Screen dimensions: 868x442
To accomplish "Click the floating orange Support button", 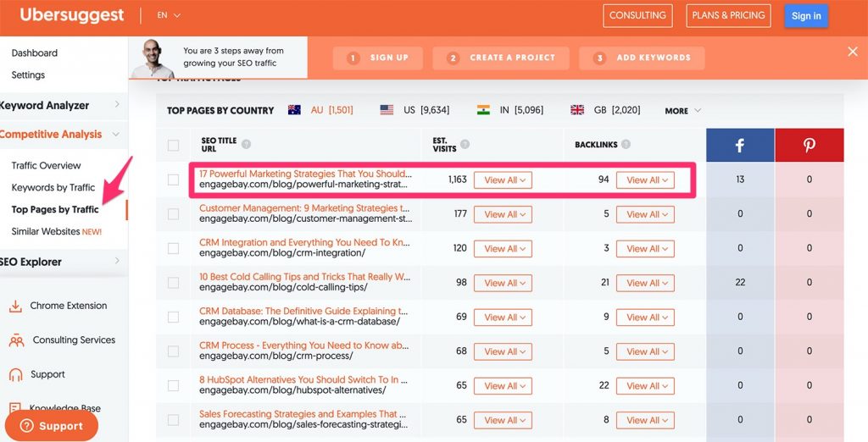I will click(x=52, y=426).
